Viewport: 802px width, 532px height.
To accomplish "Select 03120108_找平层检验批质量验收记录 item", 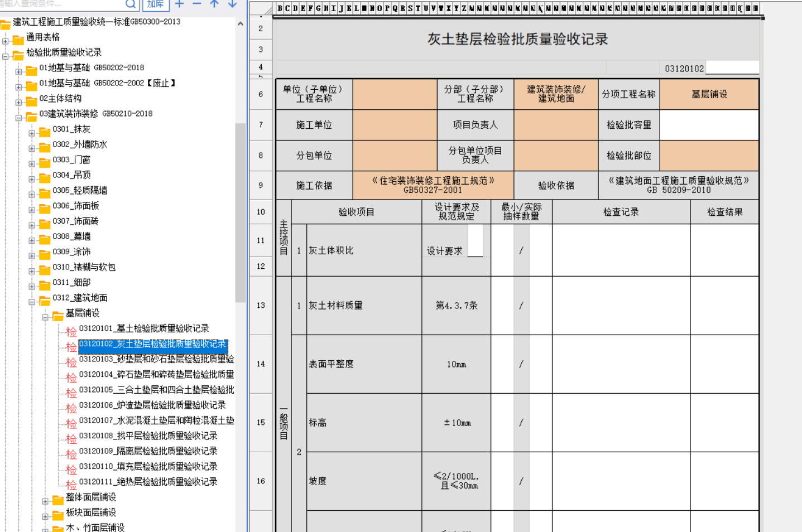I will [148, 436].
